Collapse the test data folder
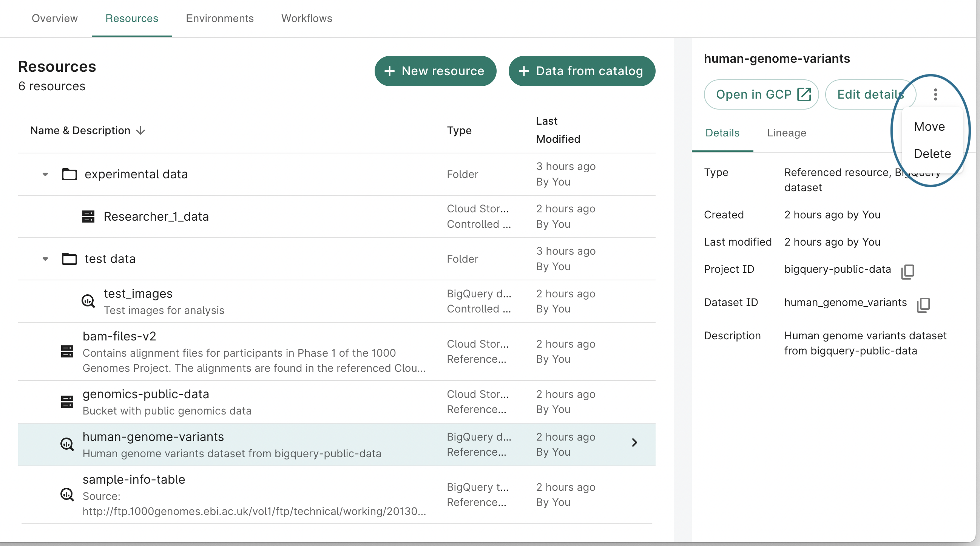This screenshot has width=980, height=546. click(x=46, y=259)
